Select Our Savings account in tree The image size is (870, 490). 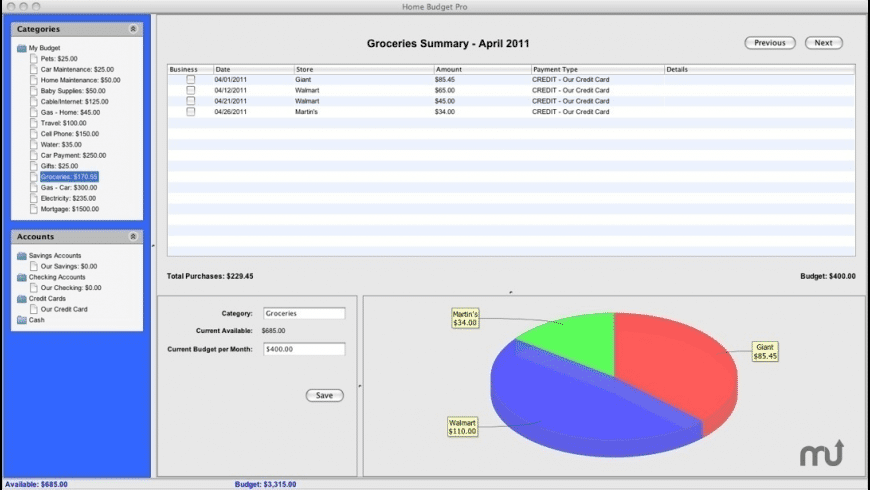click(x=68, y=267)
